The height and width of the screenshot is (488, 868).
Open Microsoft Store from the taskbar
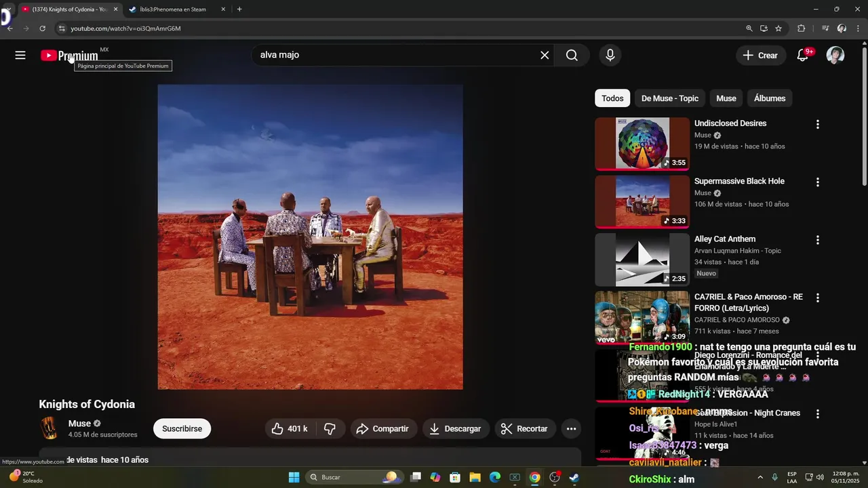point(455,477)
